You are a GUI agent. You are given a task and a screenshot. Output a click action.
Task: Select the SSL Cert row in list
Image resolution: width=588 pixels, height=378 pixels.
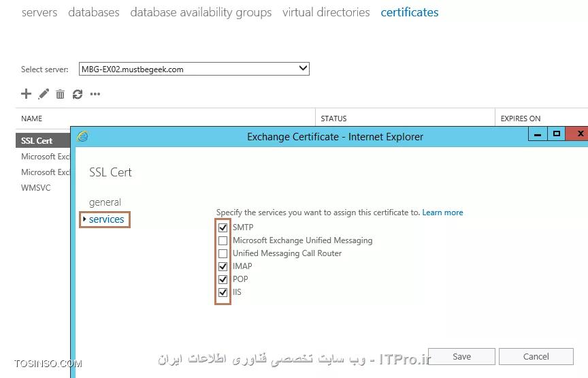43,140
